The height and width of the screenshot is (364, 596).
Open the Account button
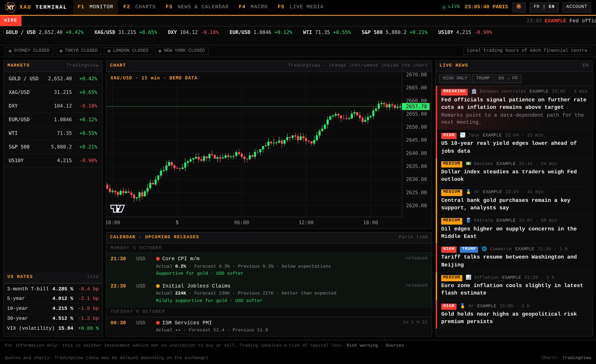tap(577, 7)
